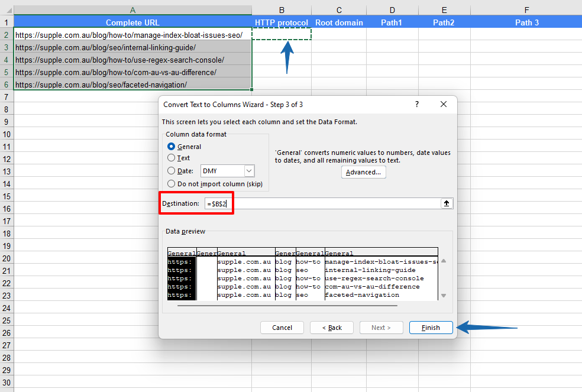This screenshot has width=582, height=392.
Task: Select column B header
Action: coord(282,10)
